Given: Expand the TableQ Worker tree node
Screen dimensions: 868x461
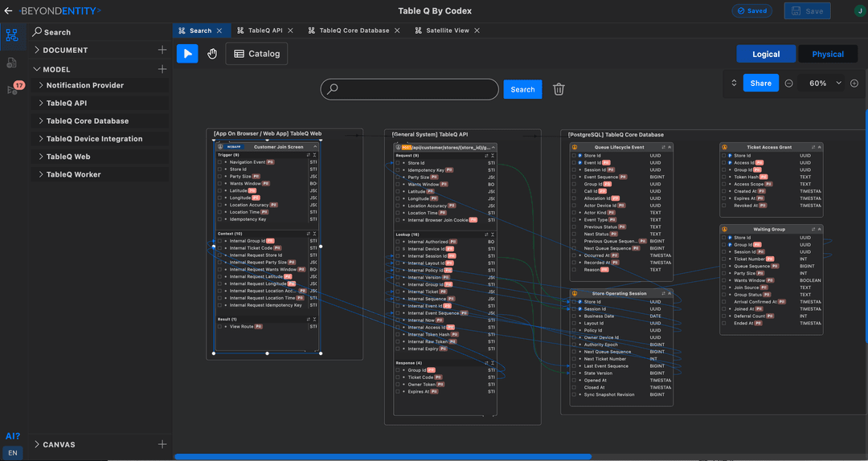Looking at the screenshot, I should 41,174.
